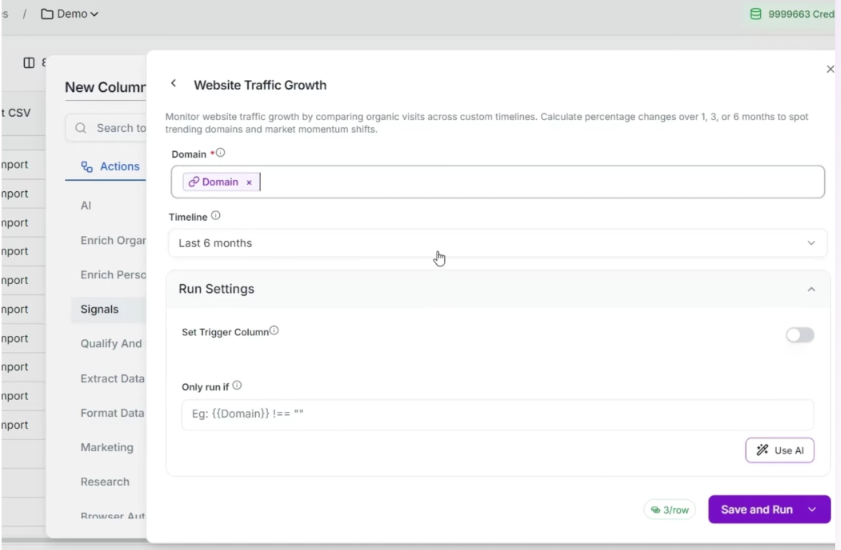The width and height of the screenshot is (841, 550).
Task: Enable the Set Trigger Column toggle
Action: [800, 335]
